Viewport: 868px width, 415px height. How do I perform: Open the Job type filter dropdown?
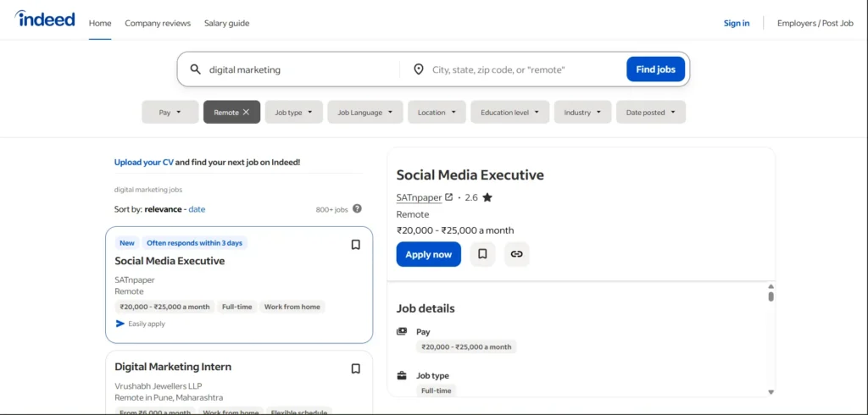(293, 112)
